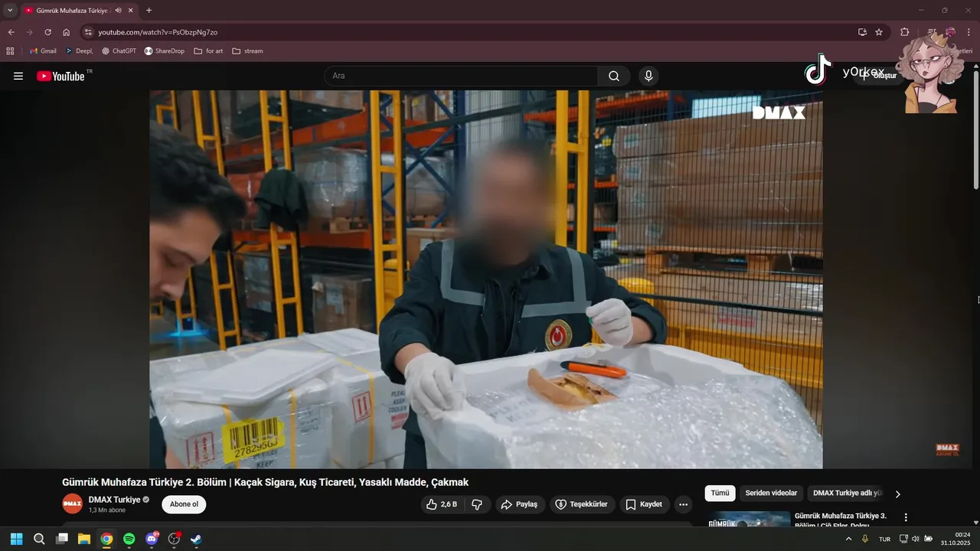
Task: Open Windows taskbar search
Action: (x=39, y=539)
